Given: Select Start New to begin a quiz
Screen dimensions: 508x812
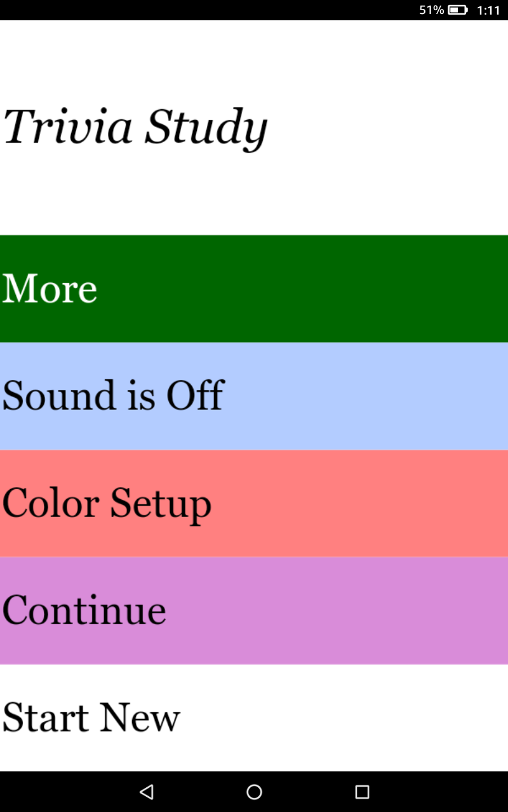Looking at the screenshot, I should point(91,717).
